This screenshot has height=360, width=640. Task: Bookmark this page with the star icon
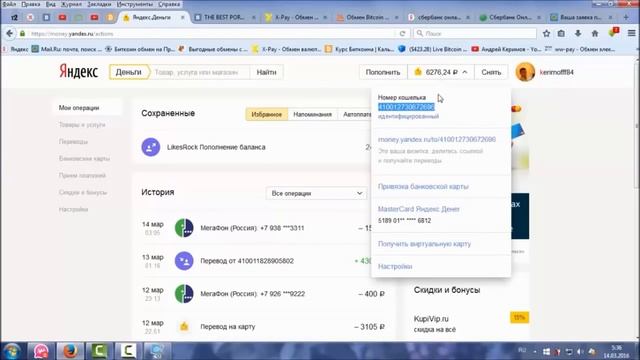tap(547, 33)
